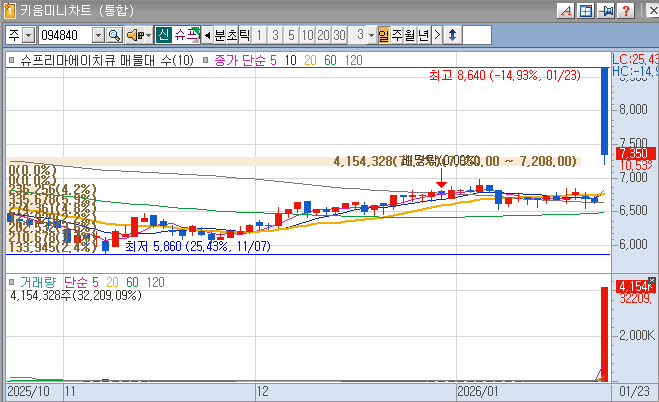Click period button 10
The width and height of the screenshot is (659, 402).
307,35
